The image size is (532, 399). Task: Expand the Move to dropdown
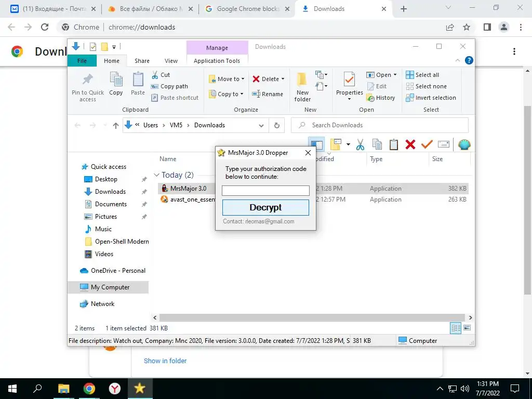coord(243,79)
